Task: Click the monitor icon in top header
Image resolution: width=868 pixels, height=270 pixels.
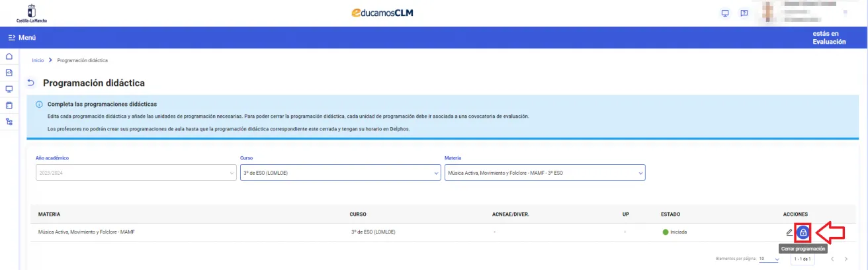Action: point(725,13)
